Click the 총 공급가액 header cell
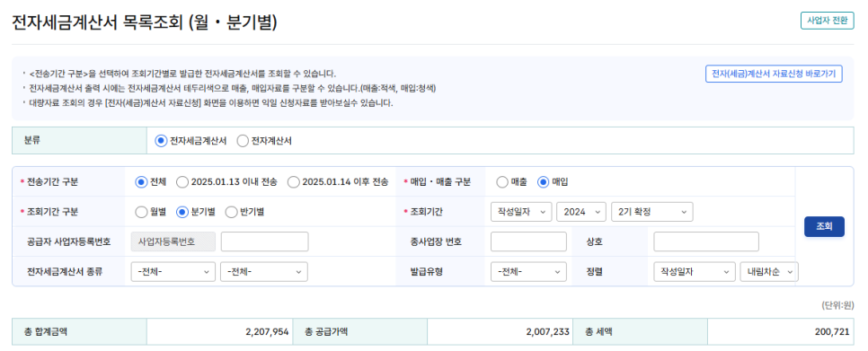This screenshot has width=868, height=351. point(359,331)
